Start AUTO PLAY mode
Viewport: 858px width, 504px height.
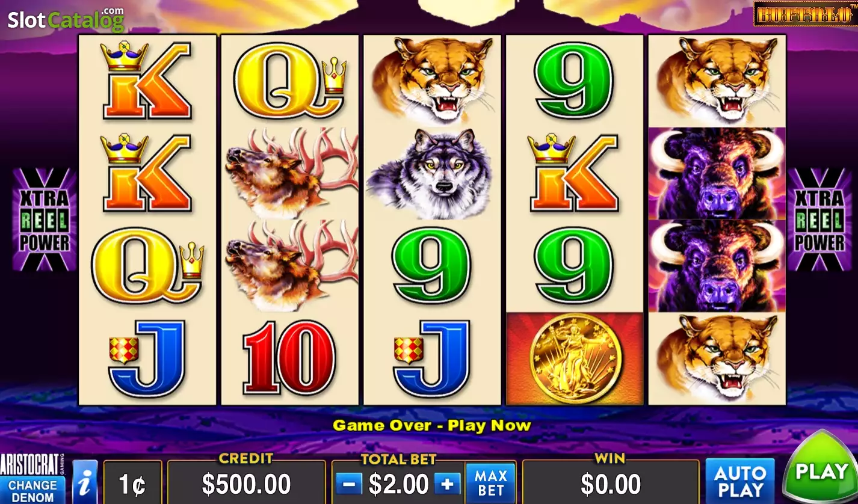[739, 481]
